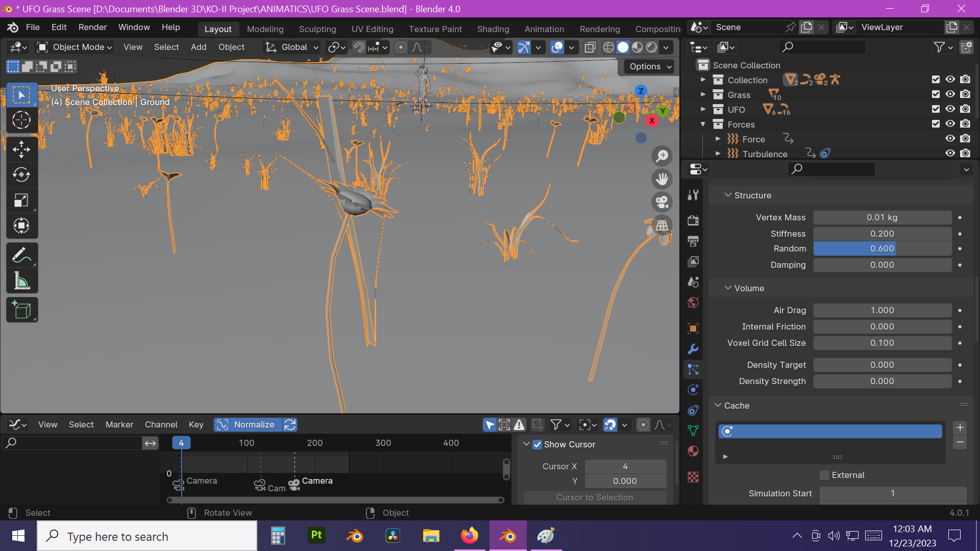Click the zoom viewport magnifier icon
This screenshot has width=980, height=551.
(662, 156)
